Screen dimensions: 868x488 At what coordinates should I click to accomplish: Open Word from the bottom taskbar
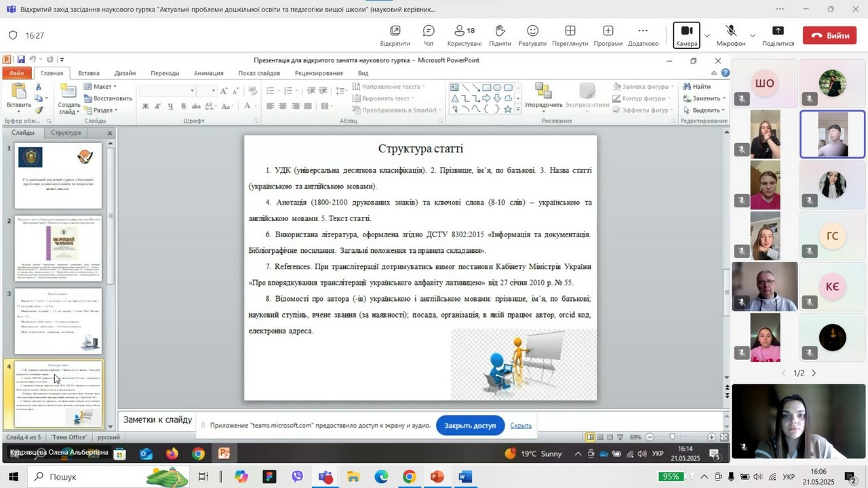coord(465,477)
